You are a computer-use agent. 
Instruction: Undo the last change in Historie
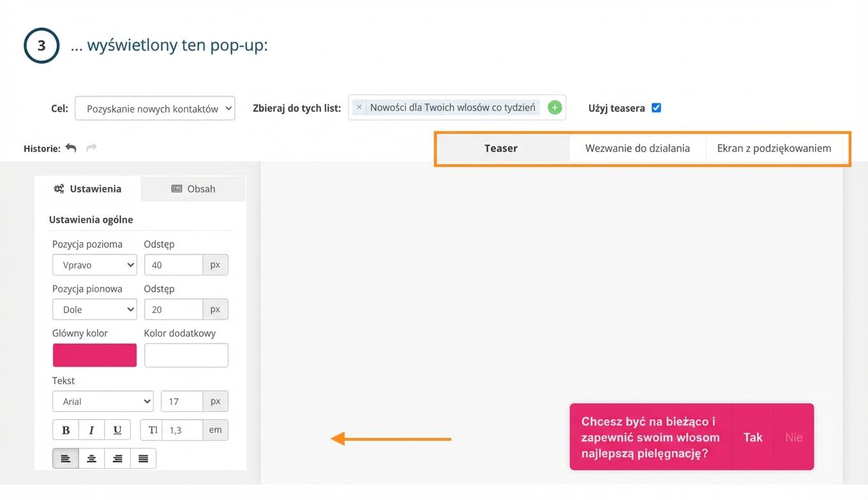click(x=71, y=148)
